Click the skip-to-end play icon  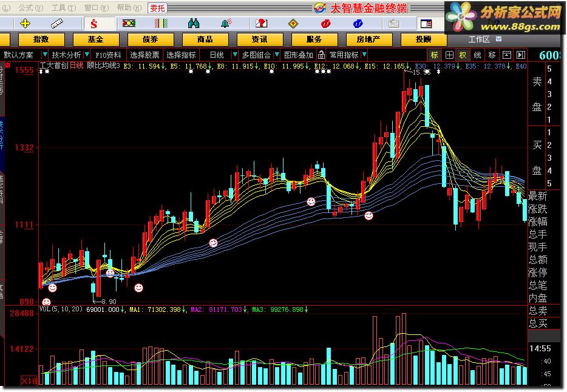[x=521, y=55]
